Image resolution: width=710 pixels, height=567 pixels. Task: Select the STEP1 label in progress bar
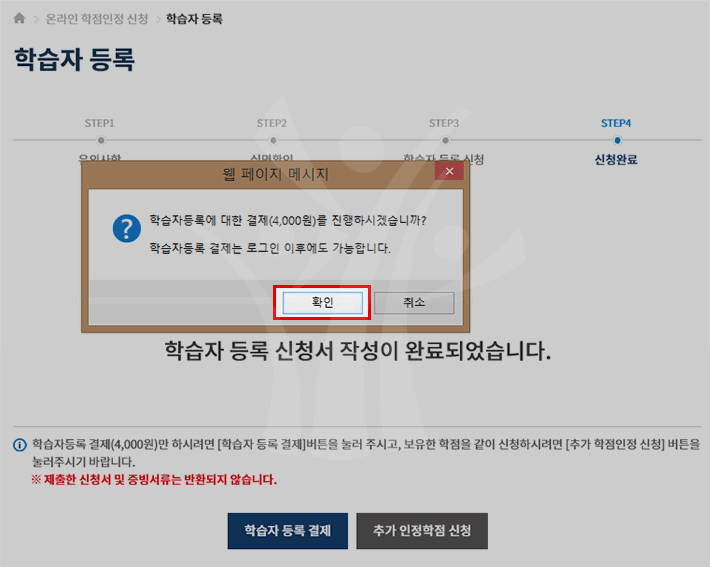tap(100, 123)
